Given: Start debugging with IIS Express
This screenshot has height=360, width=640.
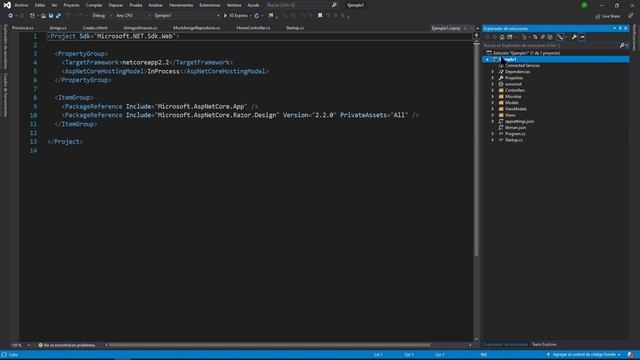Looking at the screenshot, I should [x=236, y=16].
